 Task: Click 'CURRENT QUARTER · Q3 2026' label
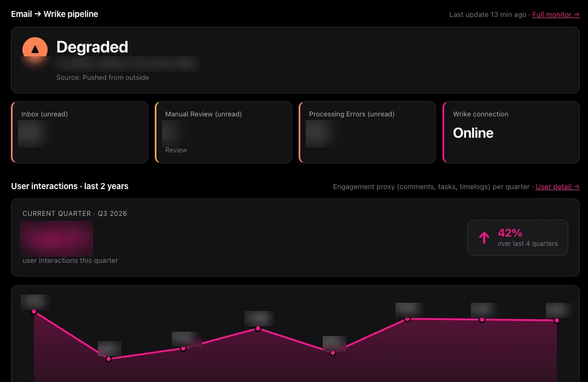coord(74,214)
